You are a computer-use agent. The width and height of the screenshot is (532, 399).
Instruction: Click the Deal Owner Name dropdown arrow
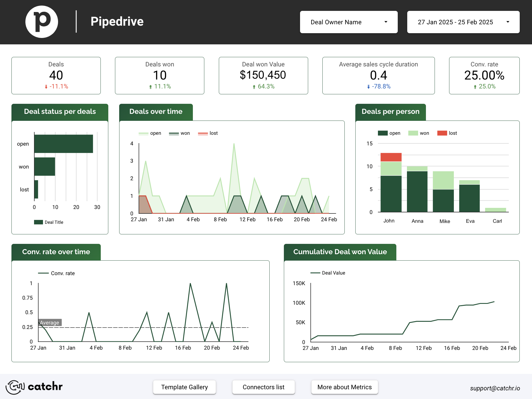tap(386, 22)
